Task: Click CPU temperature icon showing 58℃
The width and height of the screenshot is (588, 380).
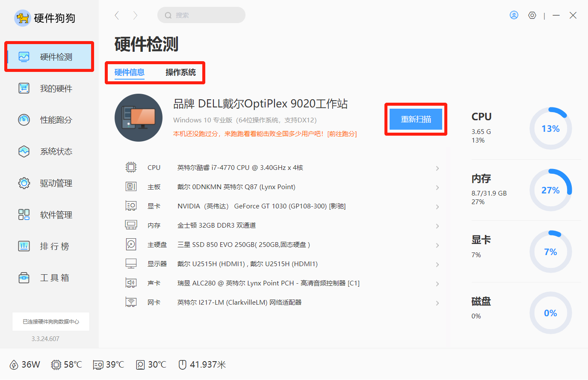Action: click(56, 365)
